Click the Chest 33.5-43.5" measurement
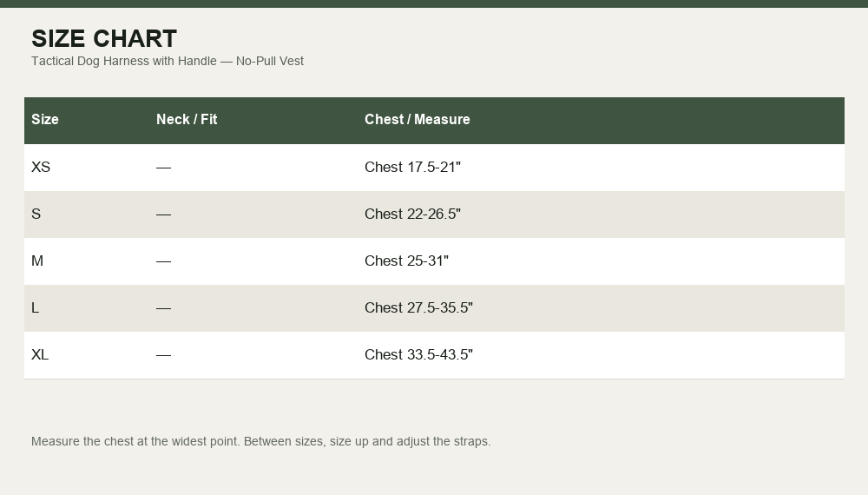The image size is (868, 495). pyautogui.click(x=418, y=355)
